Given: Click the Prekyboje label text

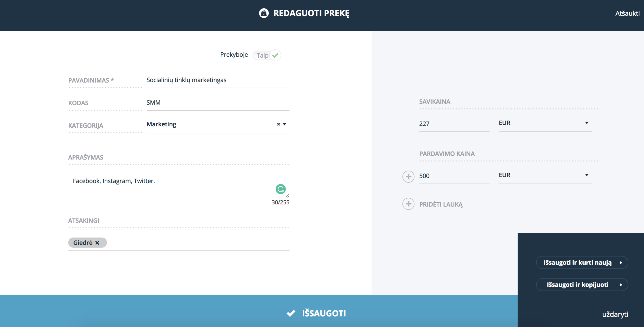Looking at the screenshot, I should tap(234, 55).
